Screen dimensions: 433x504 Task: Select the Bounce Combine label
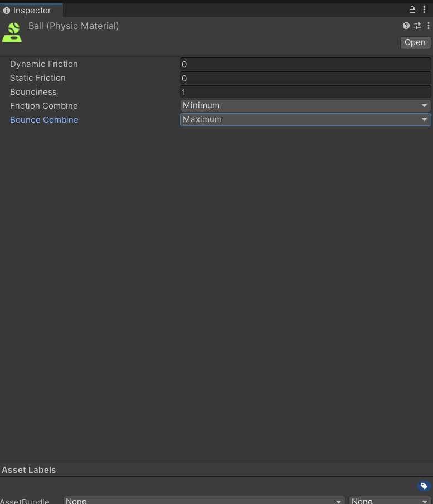click(x=44, y=119)
